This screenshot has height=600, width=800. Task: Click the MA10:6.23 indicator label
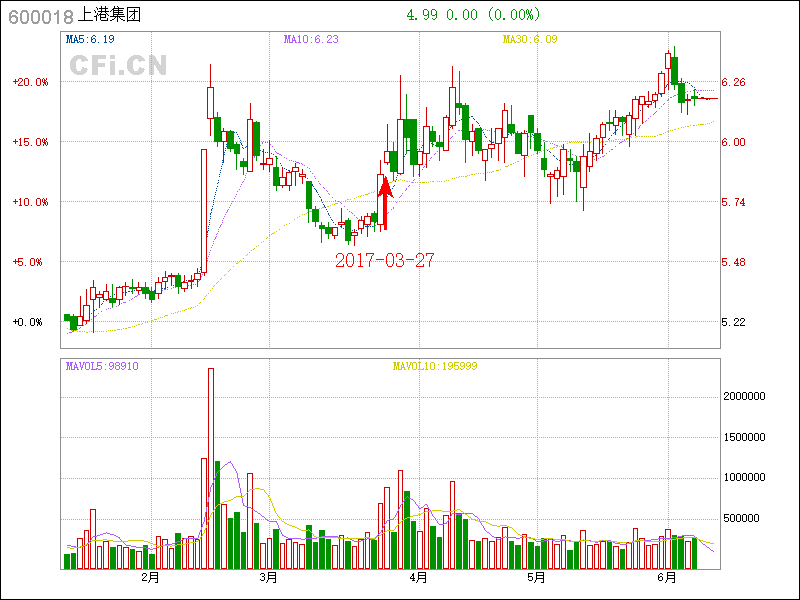311,39
